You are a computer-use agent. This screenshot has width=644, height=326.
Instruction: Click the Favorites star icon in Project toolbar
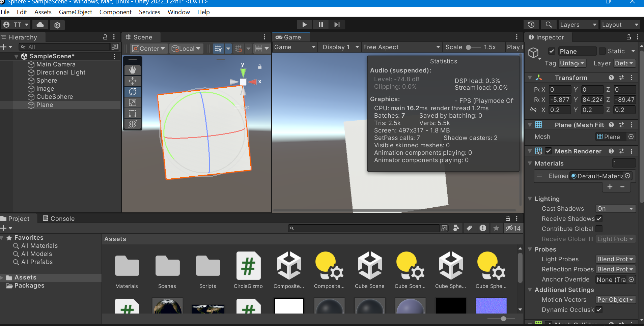click(496, 228)
